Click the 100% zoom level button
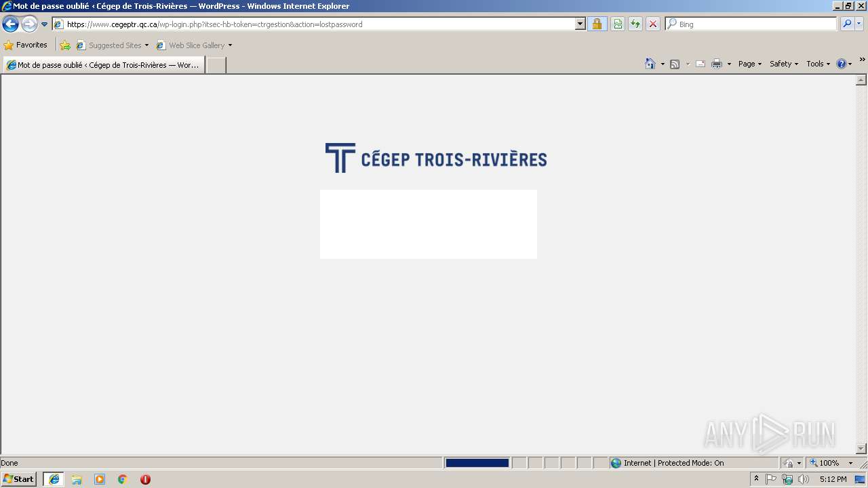This screenshot has width=868, height=488. [825, 463]
